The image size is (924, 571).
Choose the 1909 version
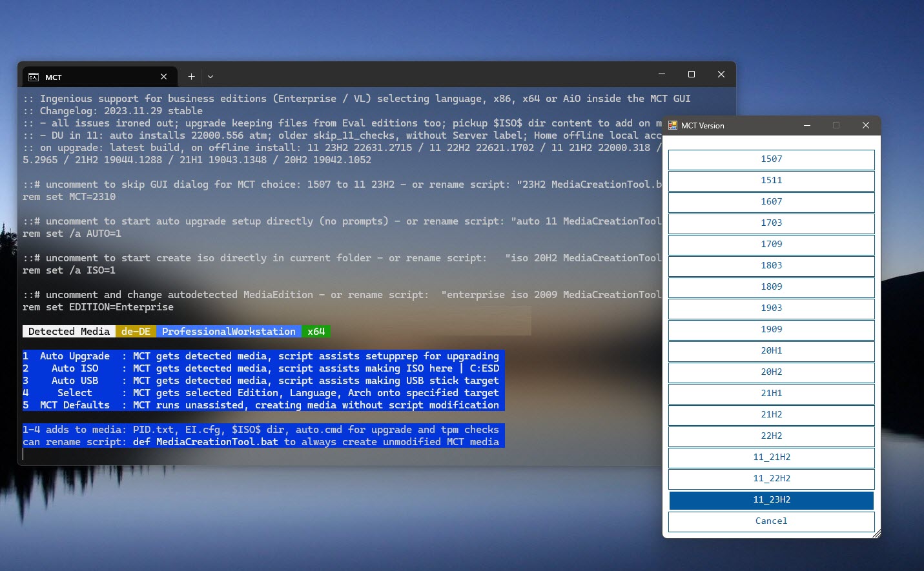(771, 330)
